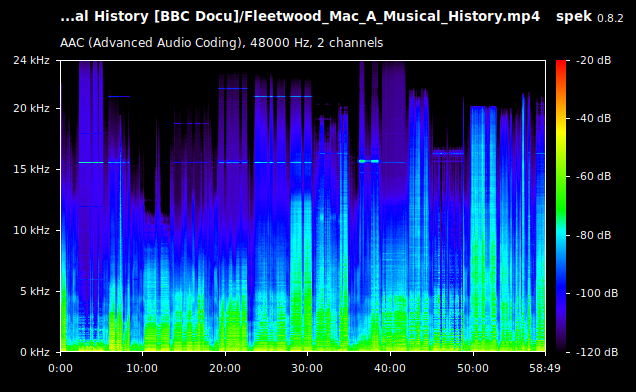Click the dB color gradient legend bar
This screenshot has width=636, height=392.
561,206
